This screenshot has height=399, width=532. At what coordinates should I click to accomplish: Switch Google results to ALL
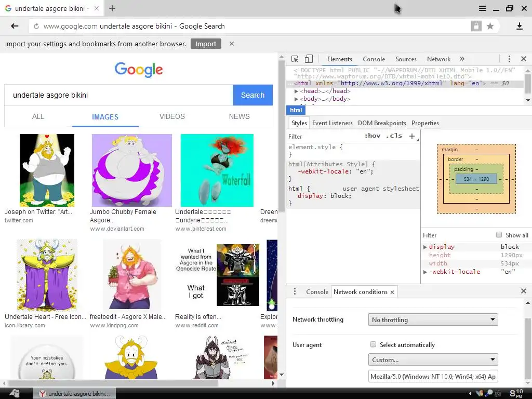pyautogui.click(x=38, y=117)
